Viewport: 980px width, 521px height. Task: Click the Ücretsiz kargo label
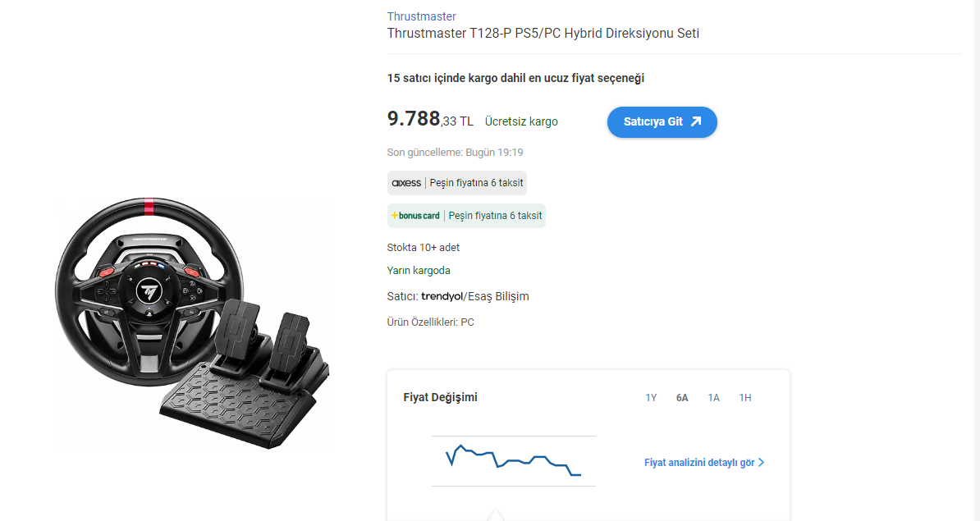pos(521,121)
